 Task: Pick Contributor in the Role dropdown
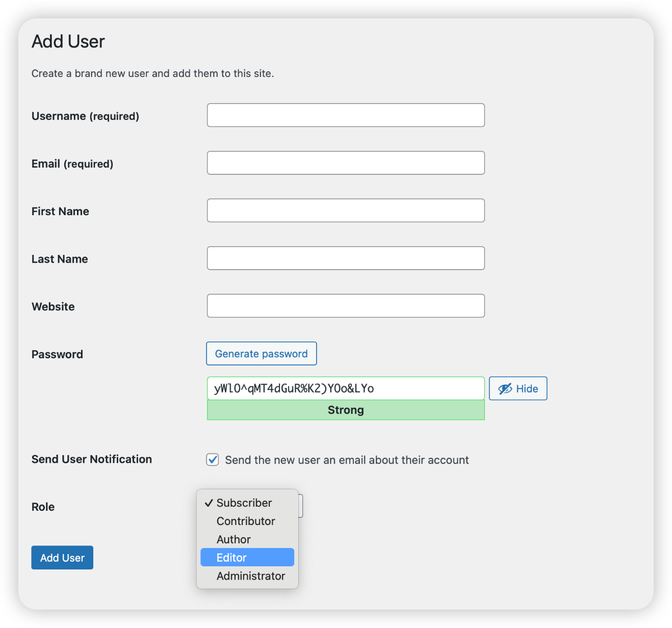(245, 521)
